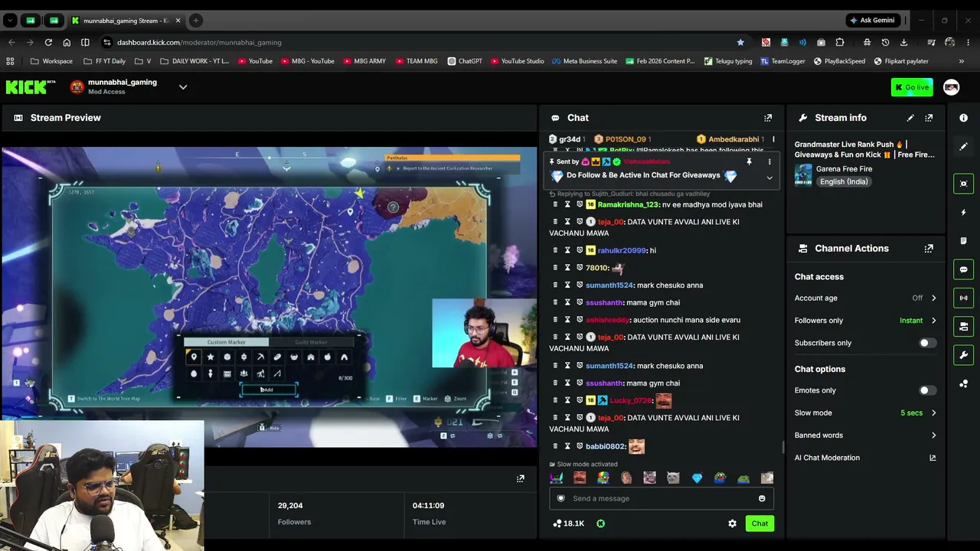Edit stream info with the pencil icon
Screen dimensions: 980x551
click(910, 118)
